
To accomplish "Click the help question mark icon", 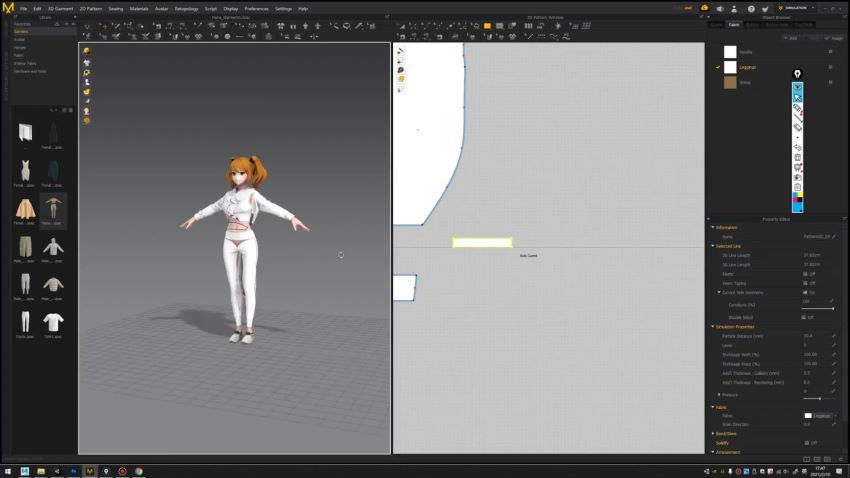I will pos(751,9).
